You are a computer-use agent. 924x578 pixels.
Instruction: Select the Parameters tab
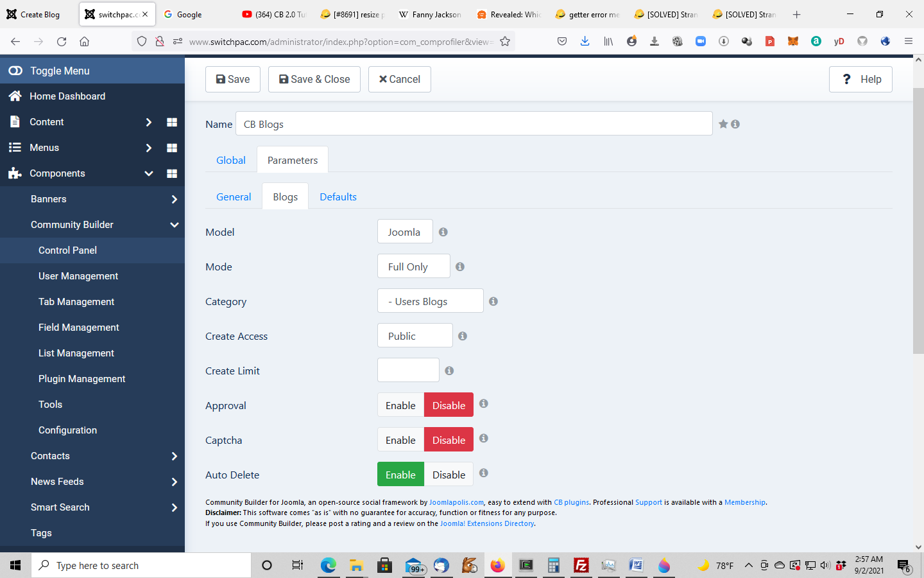(x=293, y=160)
